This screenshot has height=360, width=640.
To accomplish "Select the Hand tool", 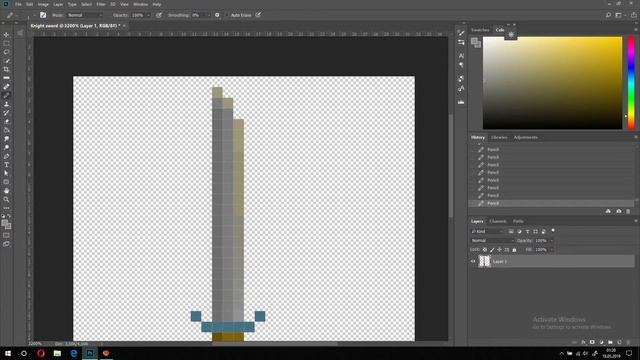I will (x=6, y=191).
